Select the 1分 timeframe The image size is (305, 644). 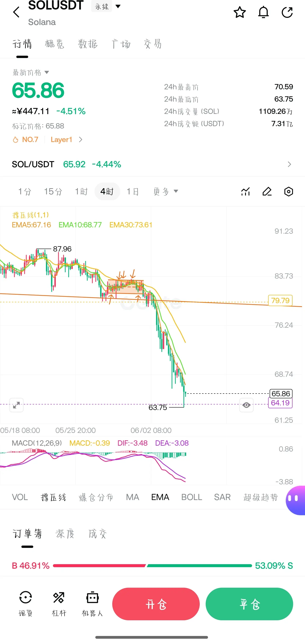[25, 192]
